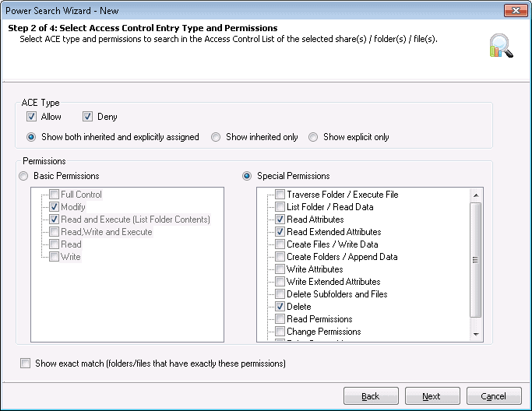
Task: Check Create Folders / Append Data
Action: 280,257
